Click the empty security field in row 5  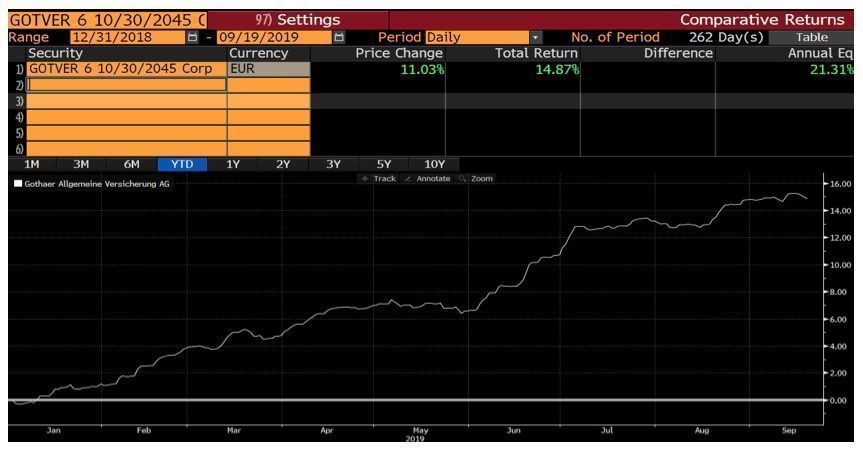[x=127, y=133]
